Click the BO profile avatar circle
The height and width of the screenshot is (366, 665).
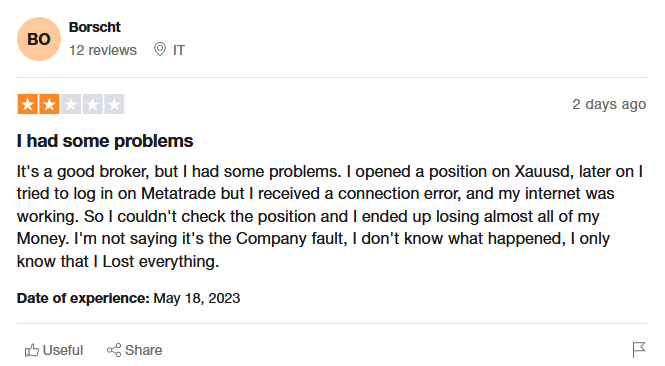(x=39, y=39)
